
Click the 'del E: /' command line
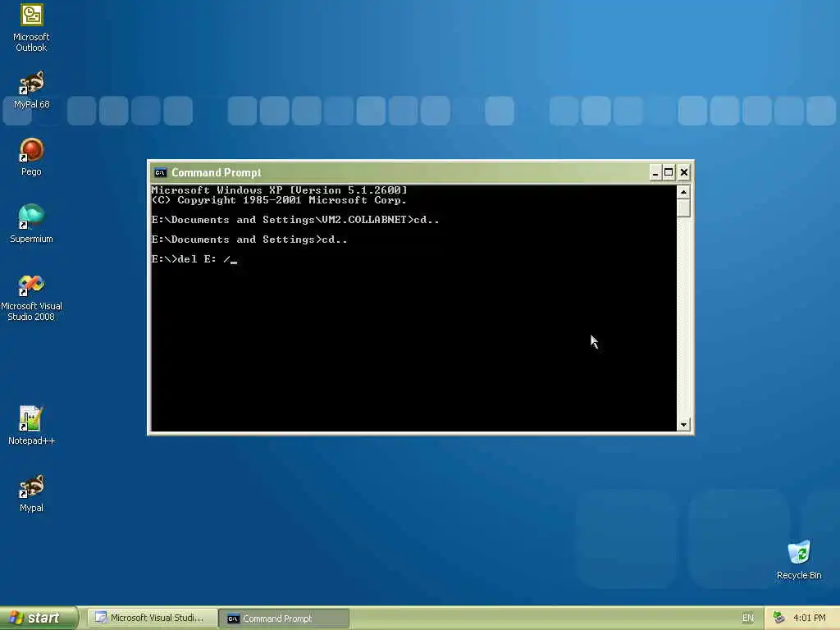[194, 259]
